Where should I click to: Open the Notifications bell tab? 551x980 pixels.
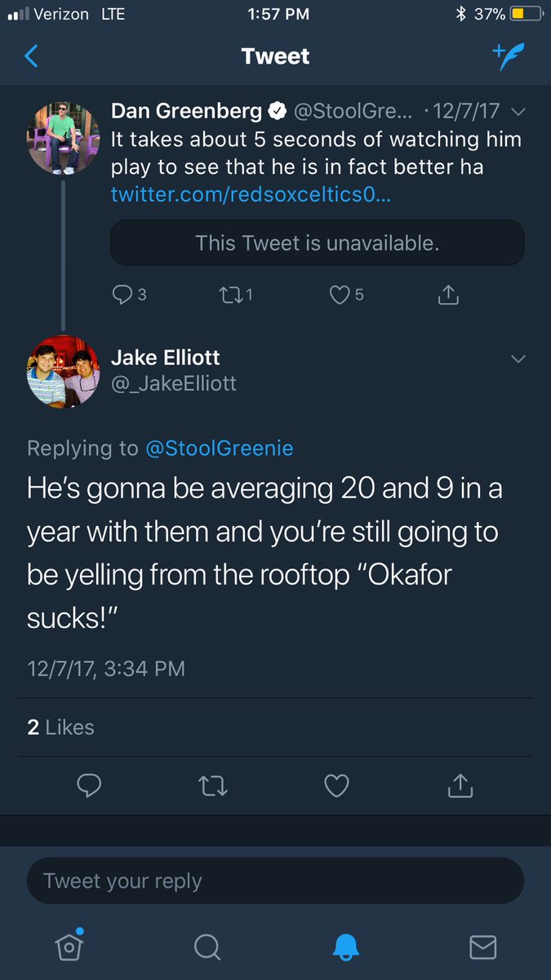346,947
